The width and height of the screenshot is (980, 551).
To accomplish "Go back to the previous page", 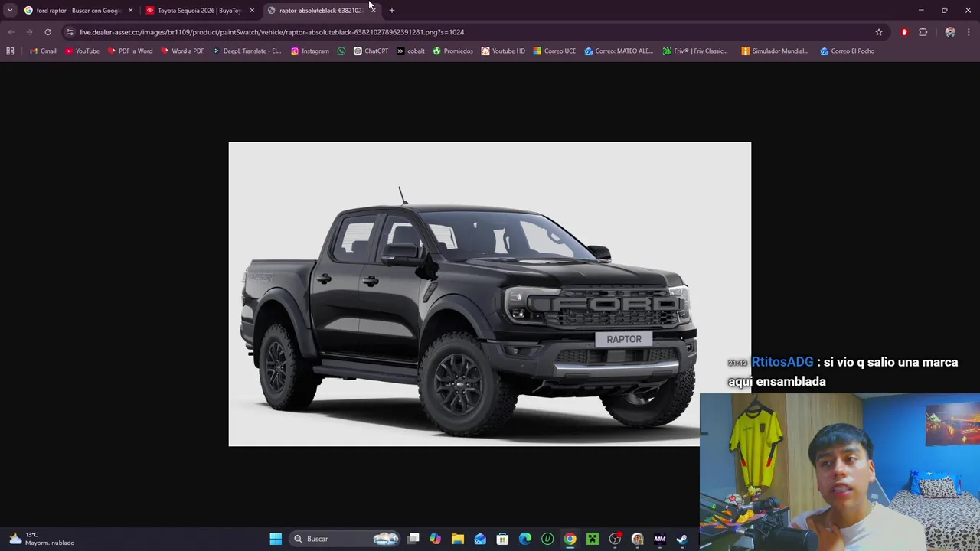I will tap(11, 32).
